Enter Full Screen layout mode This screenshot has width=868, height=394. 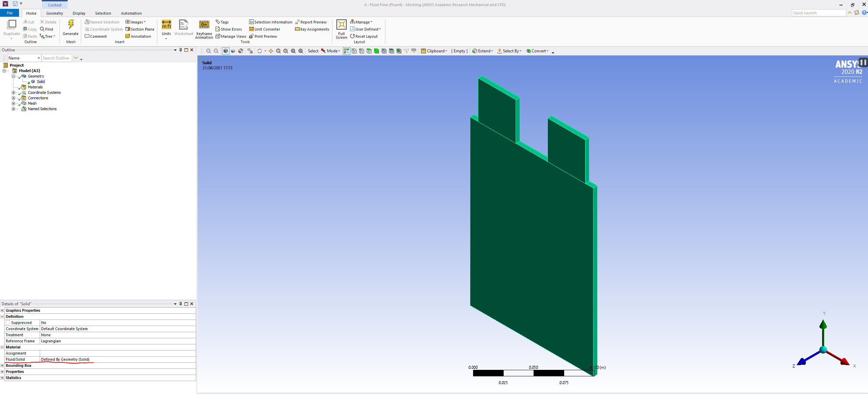tap(341, 25)
